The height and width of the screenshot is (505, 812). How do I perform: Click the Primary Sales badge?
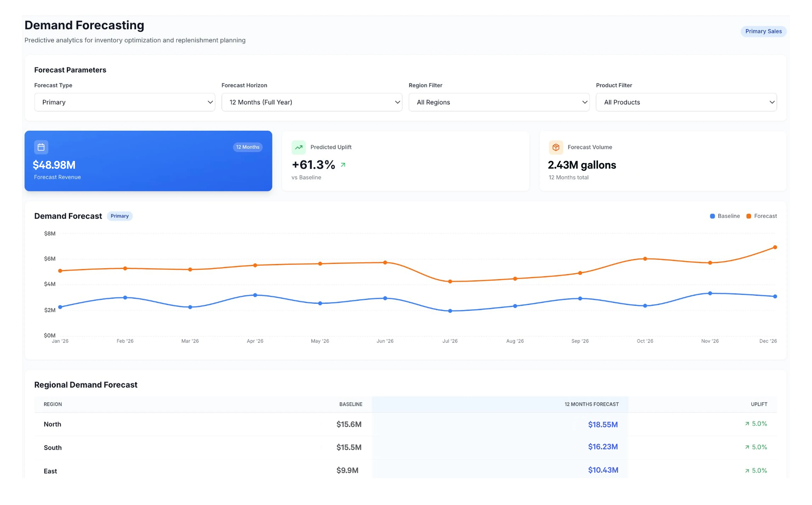point(763,31)
